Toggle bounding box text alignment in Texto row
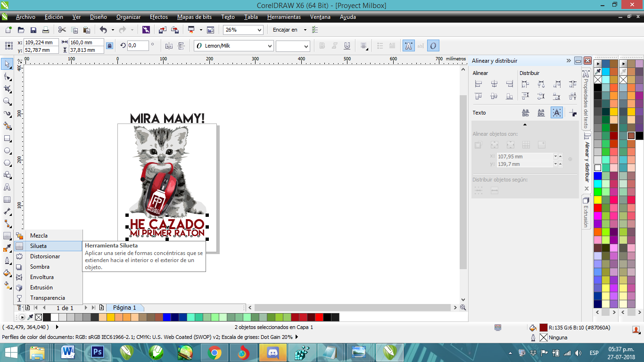The height and width of the screenshot is (362, 644). 557,113
